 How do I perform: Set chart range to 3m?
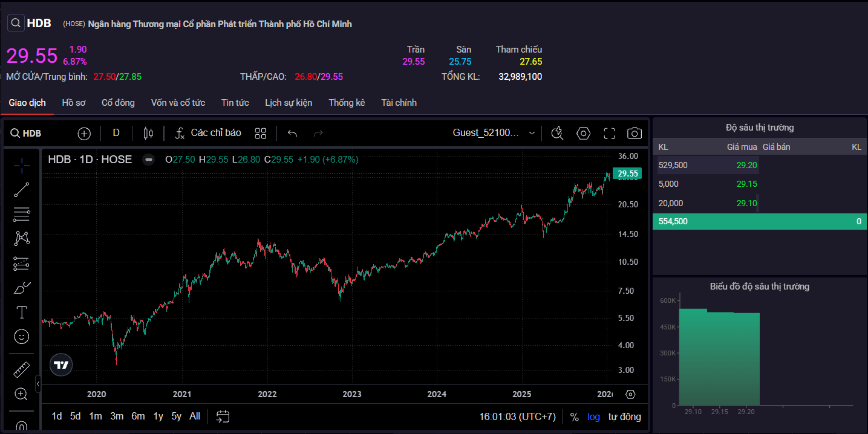[117, 416]
